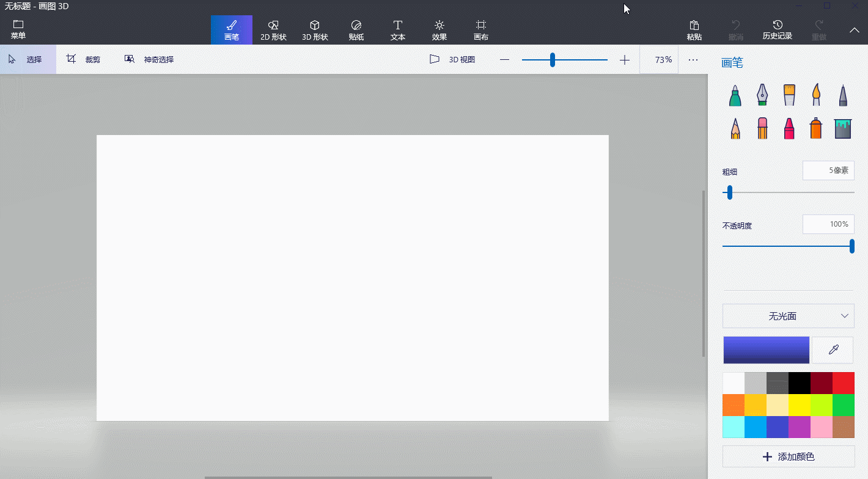The height and width of the screenshot is (479, 868).
Task: Select the dark red color swatch
Action: pyautogui.click(x=822, y=383)
